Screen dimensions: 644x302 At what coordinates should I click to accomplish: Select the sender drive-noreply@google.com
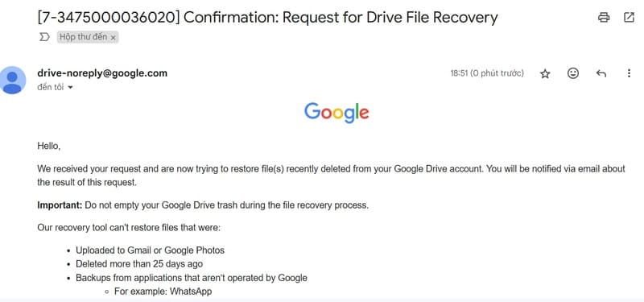point(102,73)
